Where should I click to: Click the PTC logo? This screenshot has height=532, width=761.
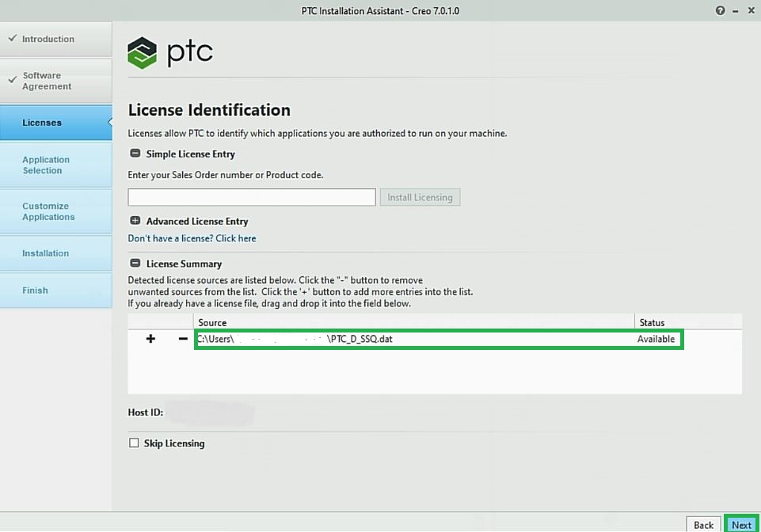pyautogui.click(x=170, y=52)
